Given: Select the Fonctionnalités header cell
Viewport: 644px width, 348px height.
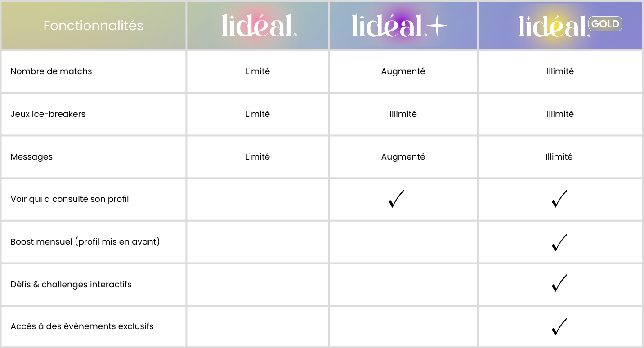Looking at the screenshot, I should (x=94, y=26).
